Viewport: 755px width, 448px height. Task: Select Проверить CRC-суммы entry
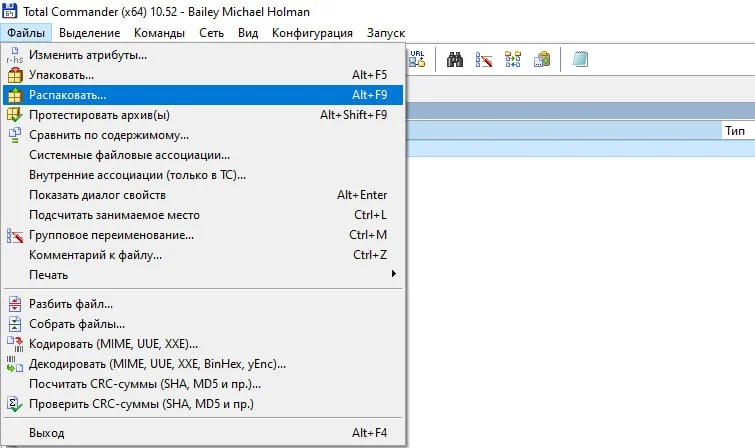point(203,404)
